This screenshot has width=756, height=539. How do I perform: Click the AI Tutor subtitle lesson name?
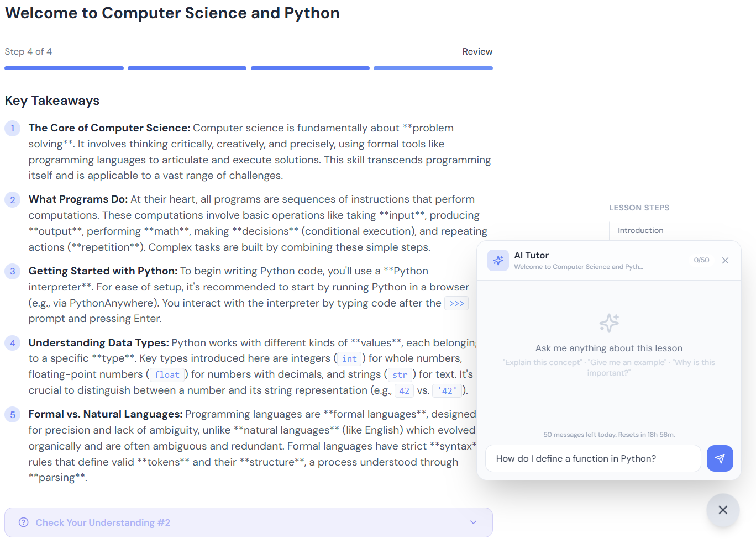tap(579, 267)
